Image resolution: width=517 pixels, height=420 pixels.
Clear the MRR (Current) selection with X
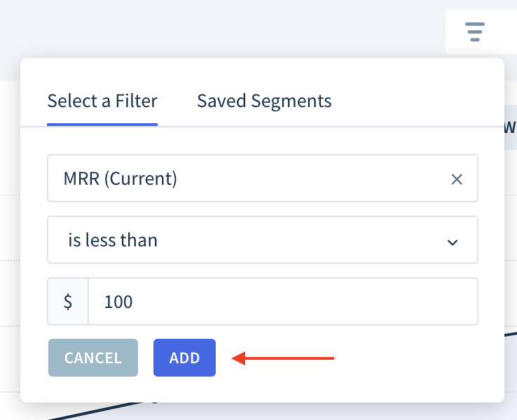(457, 179)
